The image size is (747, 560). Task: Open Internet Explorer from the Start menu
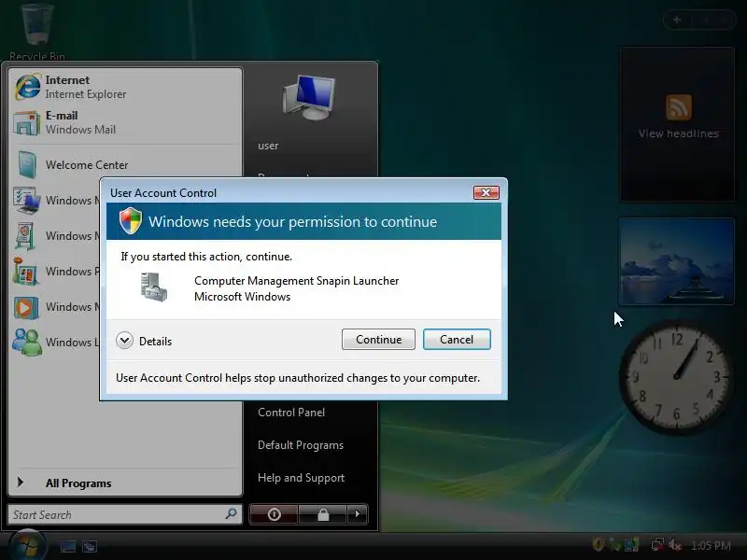125,87
